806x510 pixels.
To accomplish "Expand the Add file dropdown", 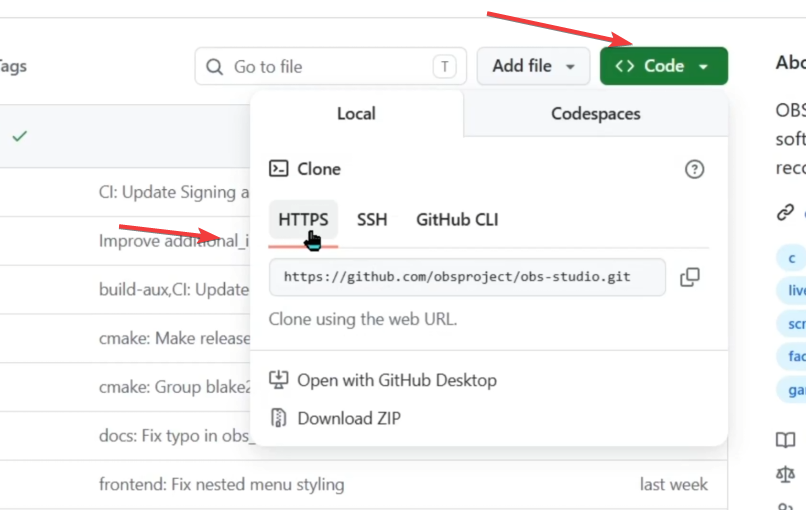I will (x=533, y=66).
